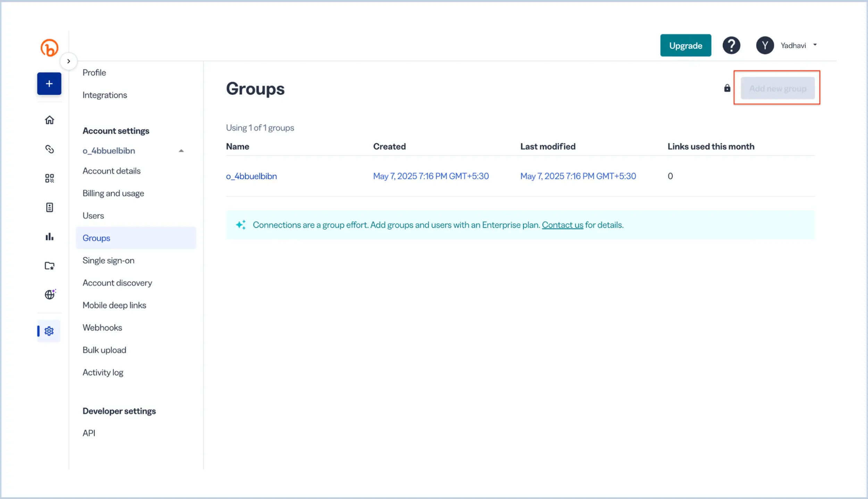Click the blue Create new plus button

(49, 83)
